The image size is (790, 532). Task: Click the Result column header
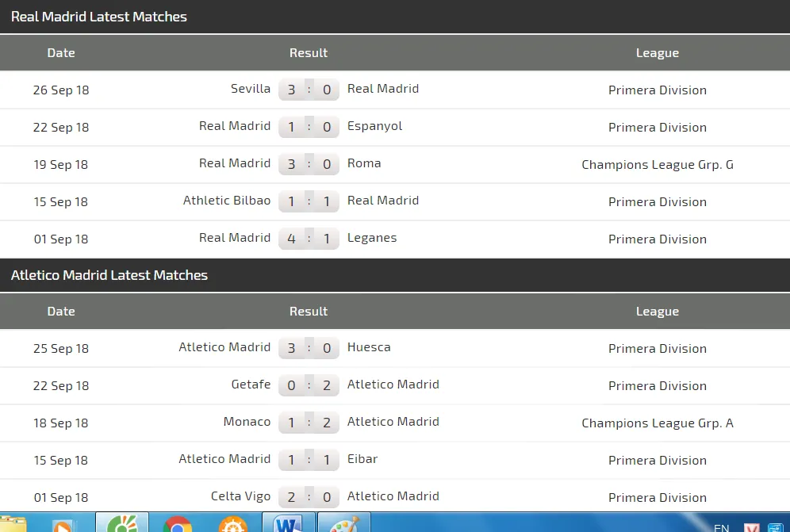pyautogui.click(x=308, y=52)
